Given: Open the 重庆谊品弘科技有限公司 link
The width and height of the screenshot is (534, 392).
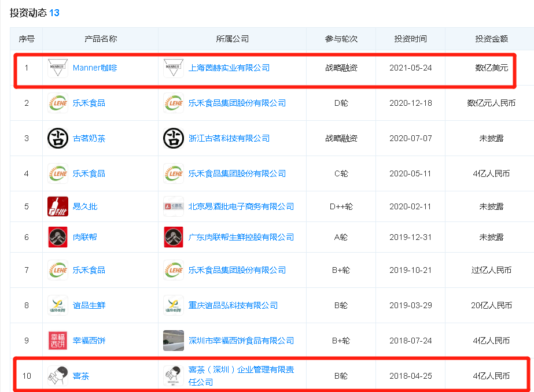Looking at the screenshot, I should (x=231, y=305).
